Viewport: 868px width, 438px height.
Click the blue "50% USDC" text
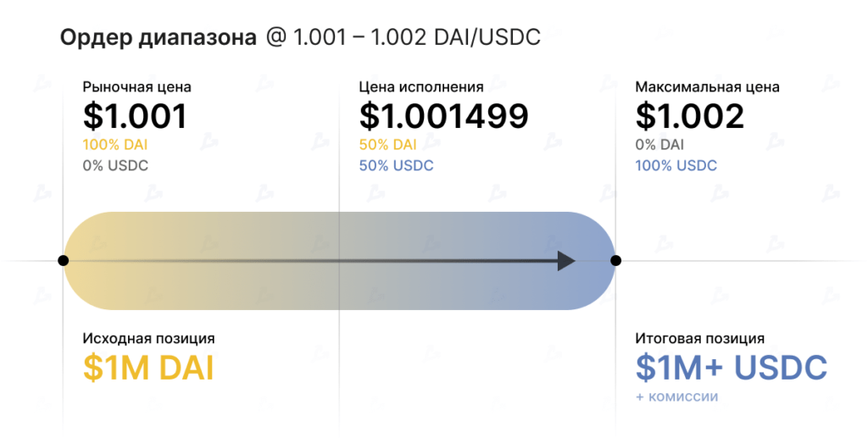click(x=396, y=165)
